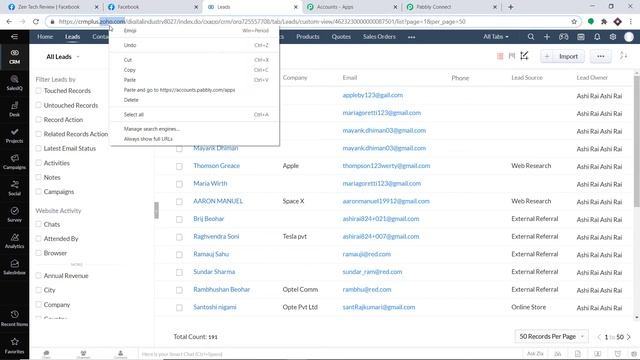The height and width of the screenshot is (360, 640).
Task: Switch to Pabbly Connect browser tab
Action: [451, 7]
